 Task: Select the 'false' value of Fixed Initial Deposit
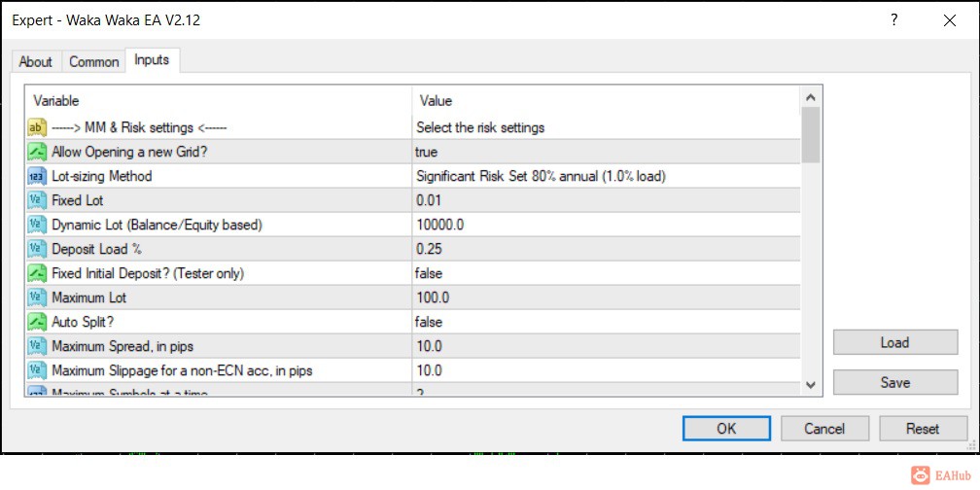coord(429,273)
